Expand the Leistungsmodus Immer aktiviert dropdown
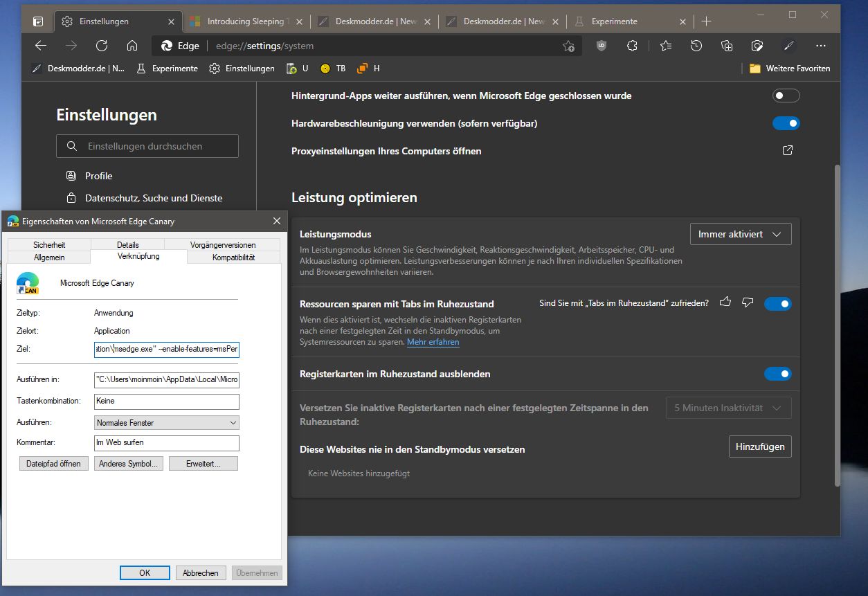The image size is (868, 596). click(741, 234)
